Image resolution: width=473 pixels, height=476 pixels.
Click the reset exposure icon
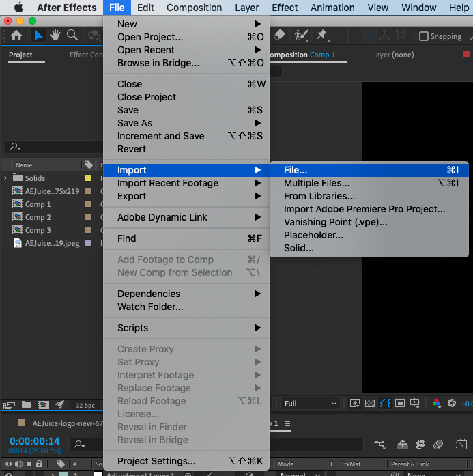pos(452,403)
